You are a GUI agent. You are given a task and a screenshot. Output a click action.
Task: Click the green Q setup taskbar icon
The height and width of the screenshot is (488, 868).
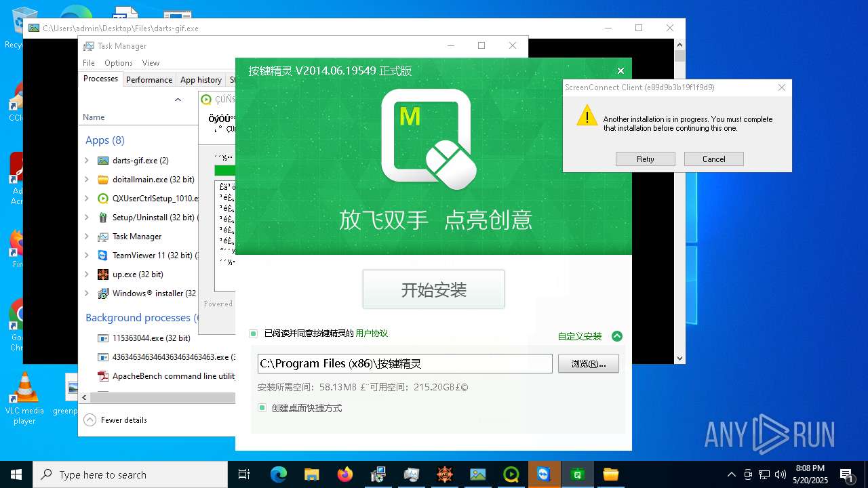click(x=511, y=474)
